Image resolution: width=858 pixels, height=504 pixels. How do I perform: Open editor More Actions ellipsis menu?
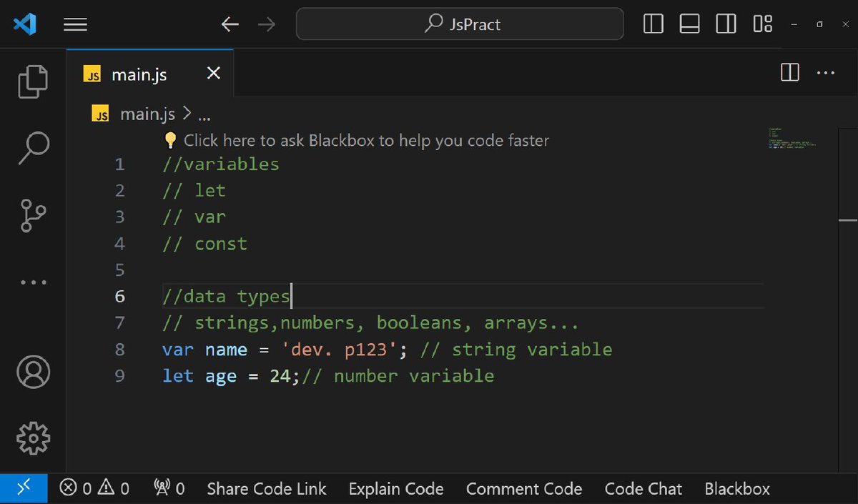point(826,72)
